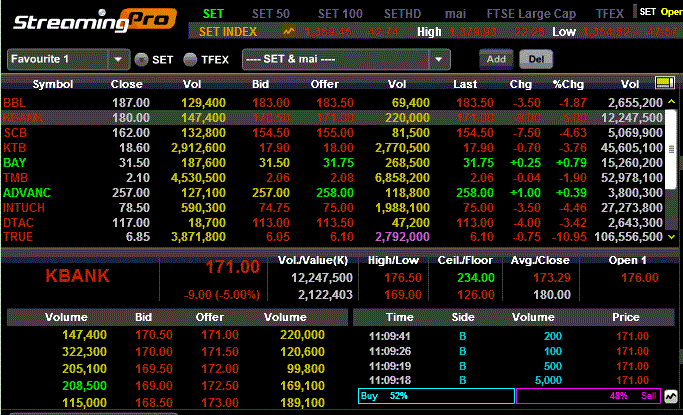Select the DTAC symbol
Image resolution: width=683 pixels, height=415 pixels.
[18, 223]
